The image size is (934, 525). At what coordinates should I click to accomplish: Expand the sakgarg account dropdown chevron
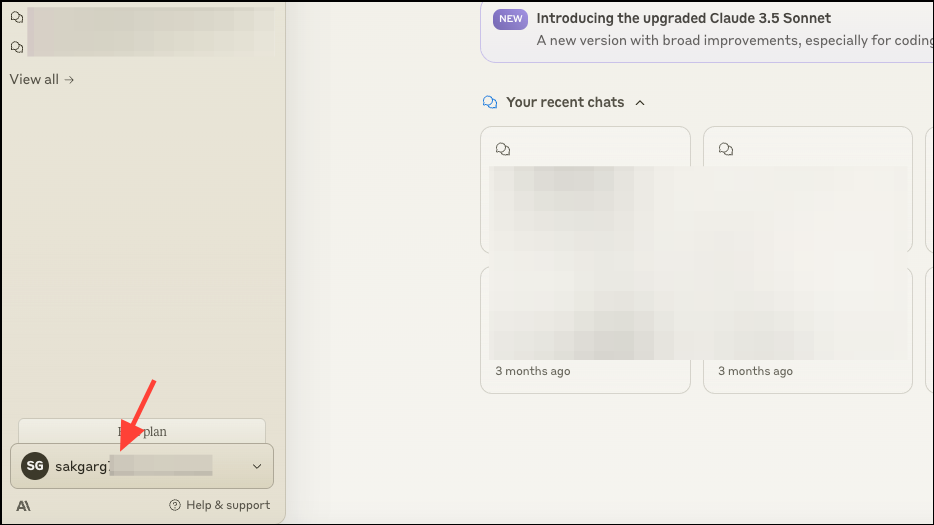point(257,466)
